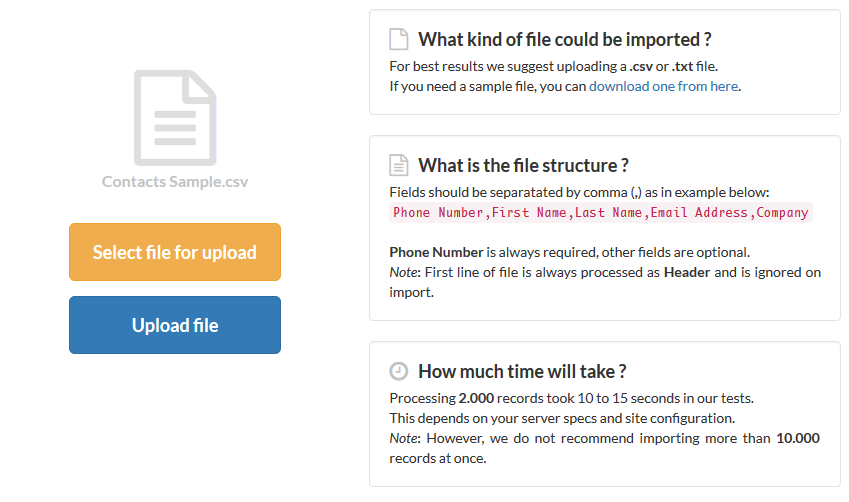Click italic "Note" in the file structure panel

pos(405,272)
